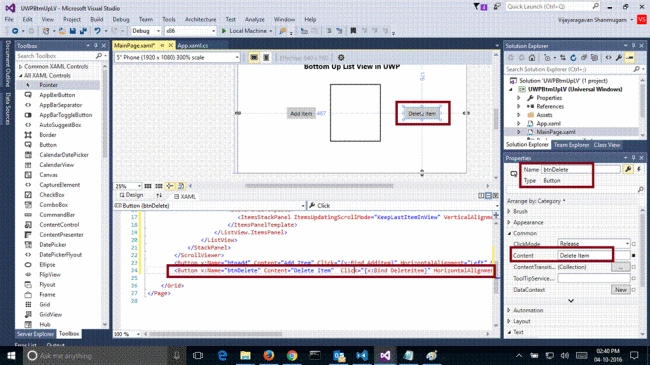
Task: Click the Refresh icon in Solution Explorer
Action: [573, 58]
